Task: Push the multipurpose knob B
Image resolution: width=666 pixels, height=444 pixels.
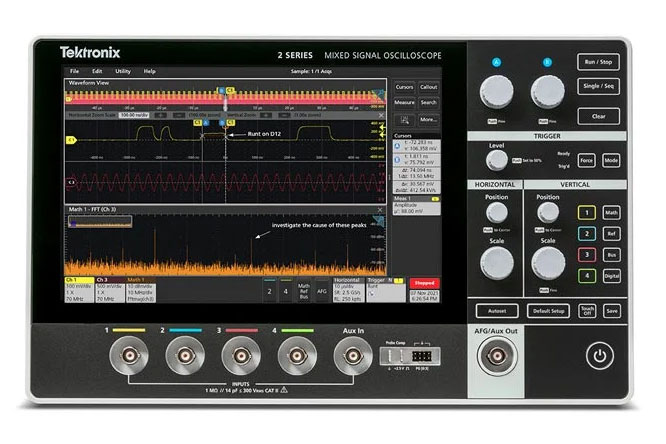Action: tap(547, 92)
